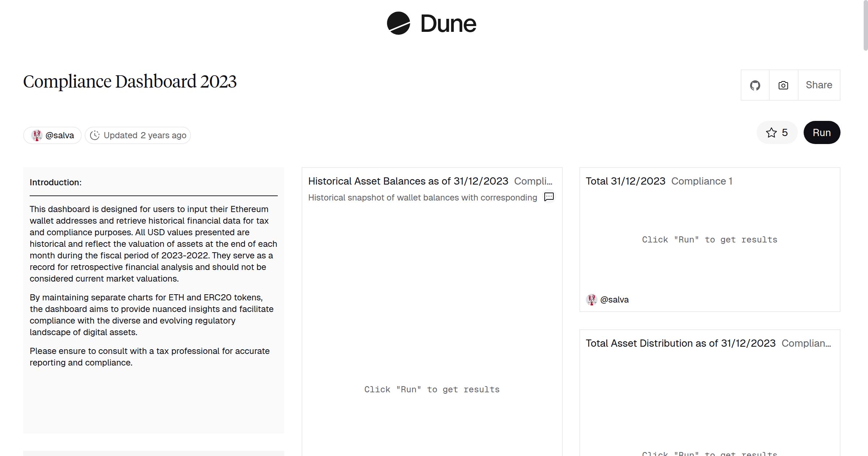Click @salva's avatar next to the author chip

point(37,135)
